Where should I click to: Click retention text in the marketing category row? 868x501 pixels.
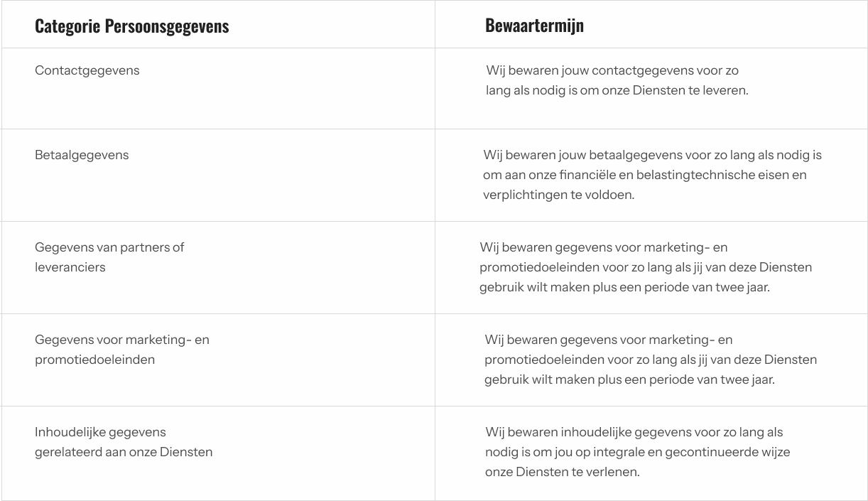click(x=650, y=360)
